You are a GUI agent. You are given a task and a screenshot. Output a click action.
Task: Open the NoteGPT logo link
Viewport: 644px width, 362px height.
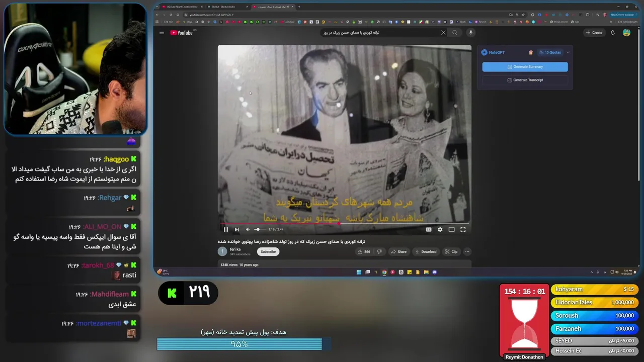(493, 52)
